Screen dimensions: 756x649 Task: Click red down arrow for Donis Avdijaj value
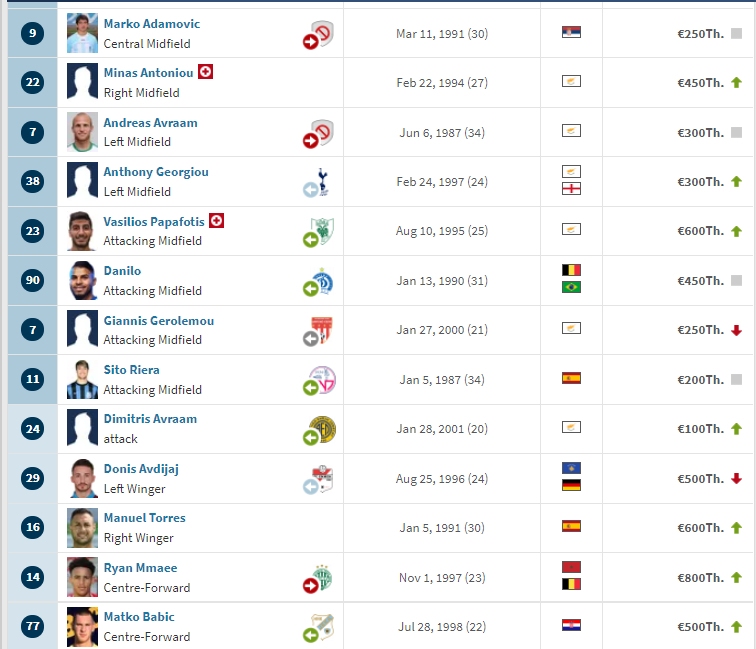point(736,478)
